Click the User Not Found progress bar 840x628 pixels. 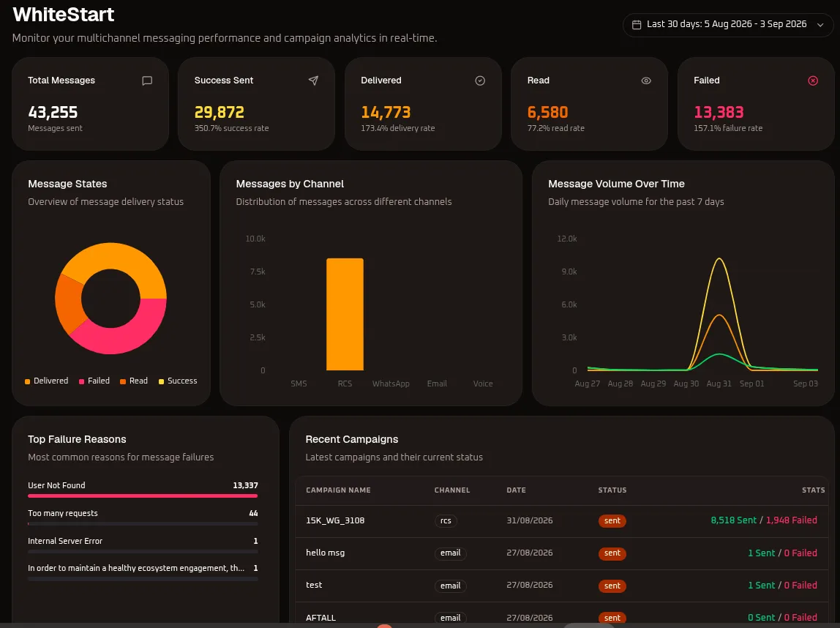[x=143, y=496]
